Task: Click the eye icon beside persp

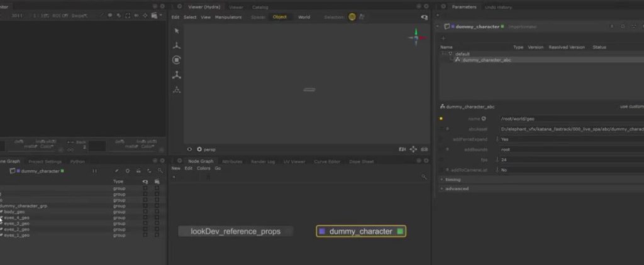Action: 190,149
